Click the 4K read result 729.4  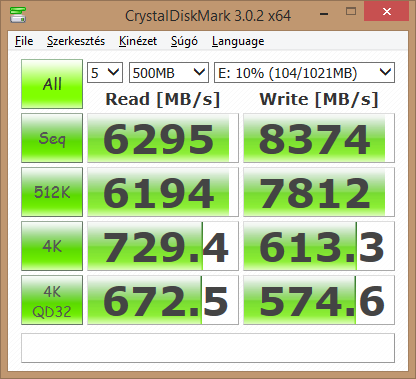pos(163,246)
